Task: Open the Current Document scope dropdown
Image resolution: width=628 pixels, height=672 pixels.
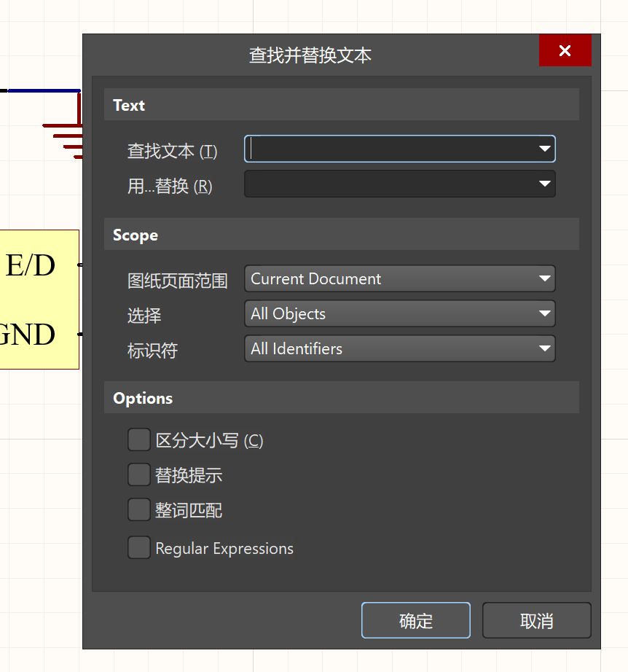Action: [x=399, y=279]
